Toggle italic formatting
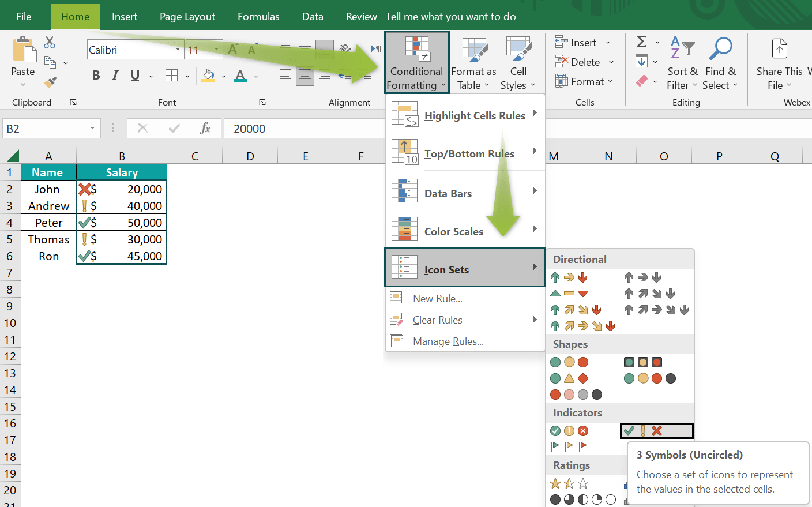 pyautogui.click(x=115, y=76)
